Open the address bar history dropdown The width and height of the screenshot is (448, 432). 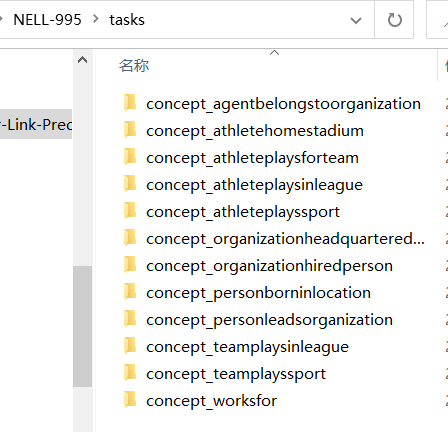coord(356,21)
